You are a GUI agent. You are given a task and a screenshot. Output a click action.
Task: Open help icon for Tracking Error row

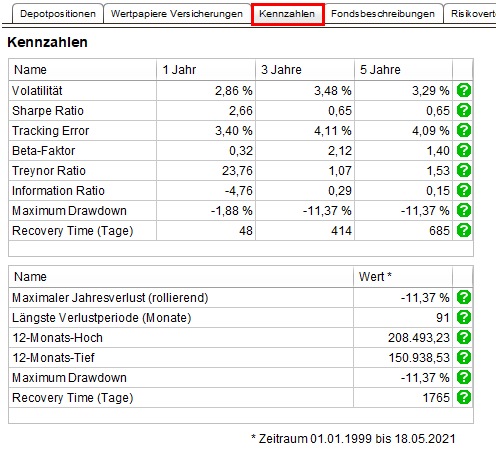click(x=464, y=130)
